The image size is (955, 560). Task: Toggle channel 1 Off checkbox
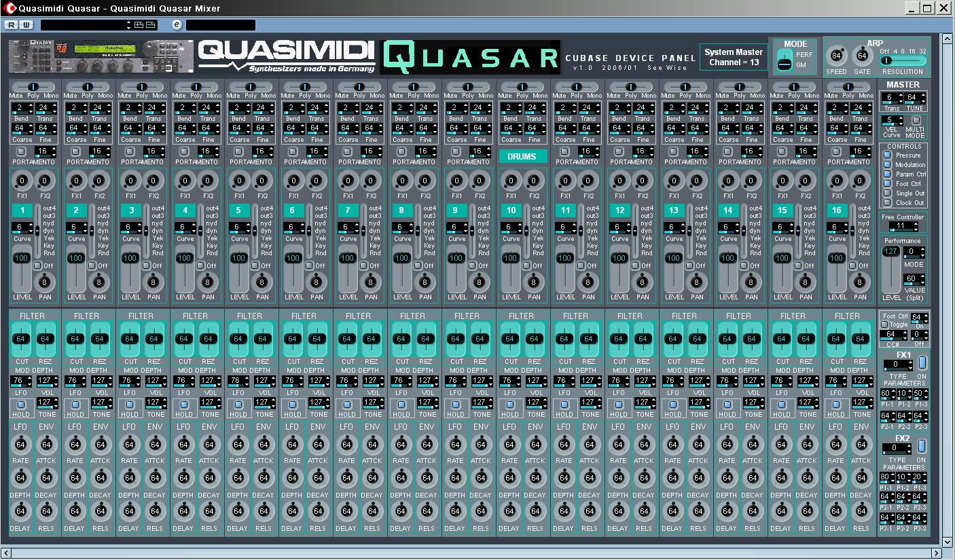(38, 266)
